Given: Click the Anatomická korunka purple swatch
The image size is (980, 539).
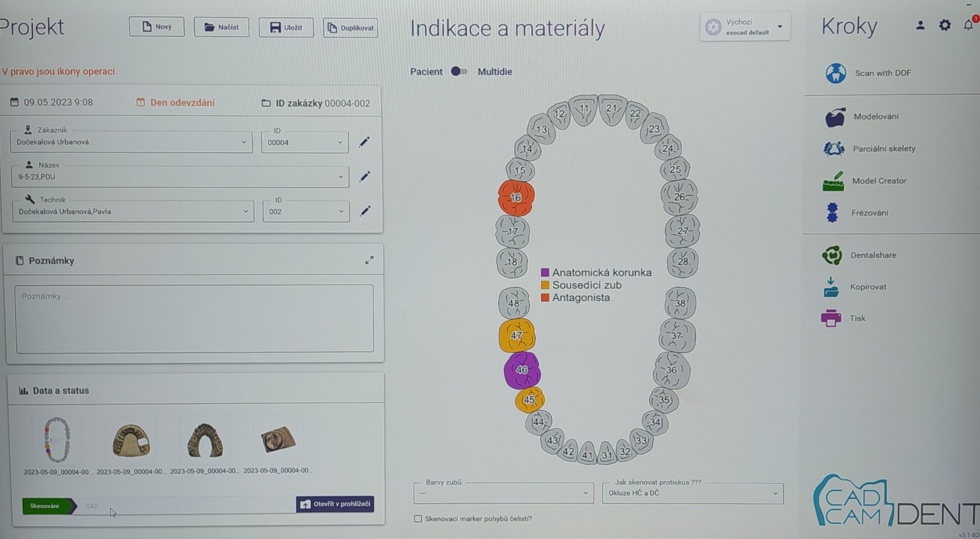Looking at the screenshot, I should [x=545, y=273].
